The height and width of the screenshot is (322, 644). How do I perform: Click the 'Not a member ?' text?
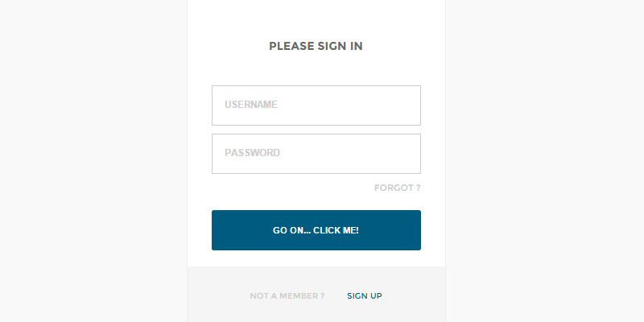(x=287, y=296)
